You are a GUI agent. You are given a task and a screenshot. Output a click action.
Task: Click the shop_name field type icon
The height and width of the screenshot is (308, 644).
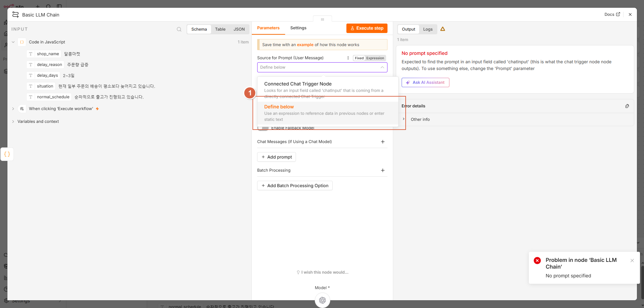coord(31,54)
